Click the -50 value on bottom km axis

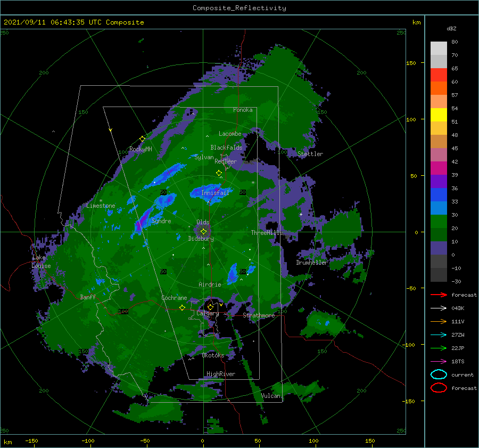click(145, 441)
